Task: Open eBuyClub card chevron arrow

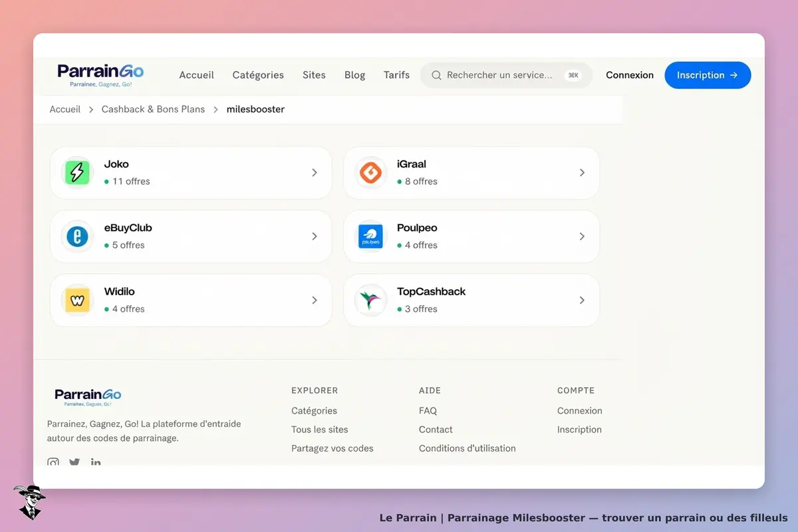Action: (x=315, y=237)
